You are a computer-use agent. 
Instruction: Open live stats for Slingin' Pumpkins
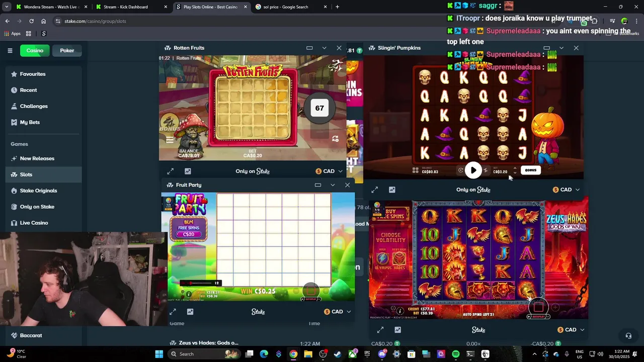[392, 190]
